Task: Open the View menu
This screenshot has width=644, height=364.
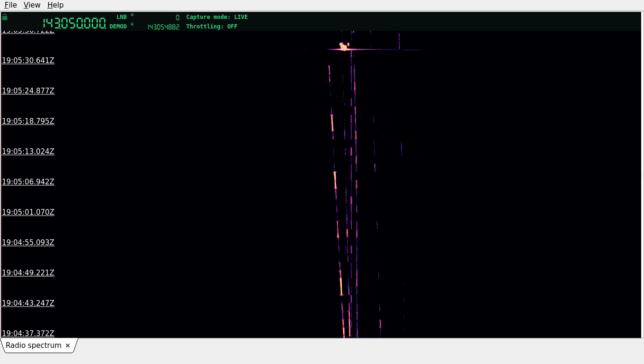Action: (x=32, y=5)
